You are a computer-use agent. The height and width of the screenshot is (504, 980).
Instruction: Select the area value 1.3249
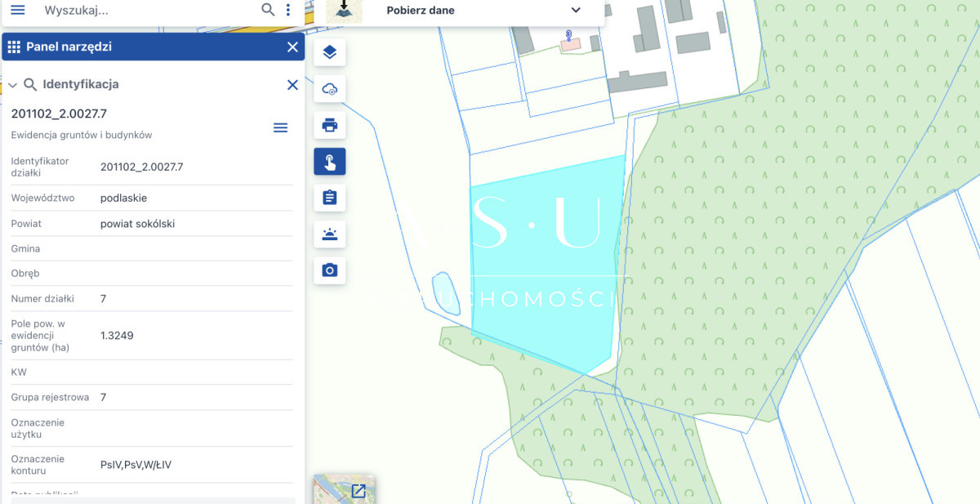click(117, 336)
